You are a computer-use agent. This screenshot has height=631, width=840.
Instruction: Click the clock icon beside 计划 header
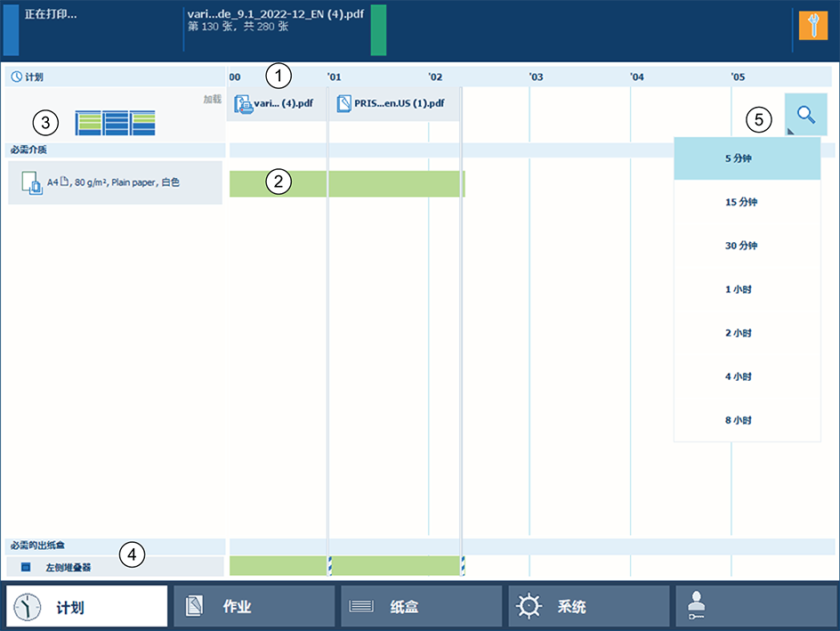16,77
